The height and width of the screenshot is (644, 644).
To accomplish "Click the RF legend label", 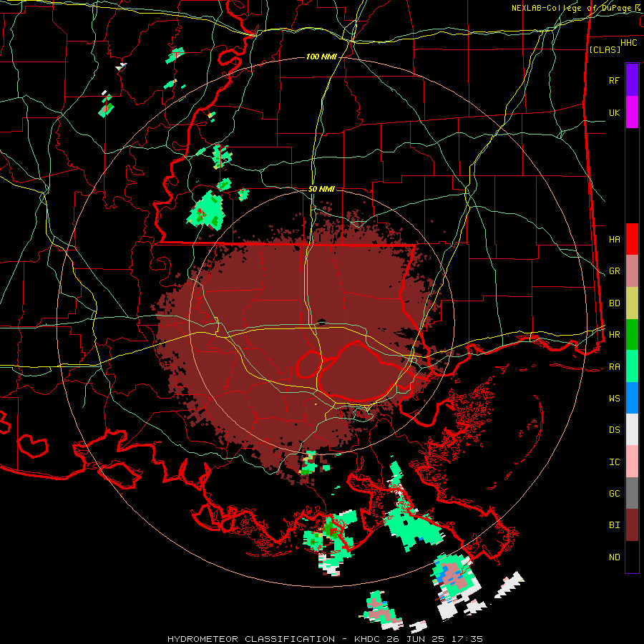I will [614, 80].
